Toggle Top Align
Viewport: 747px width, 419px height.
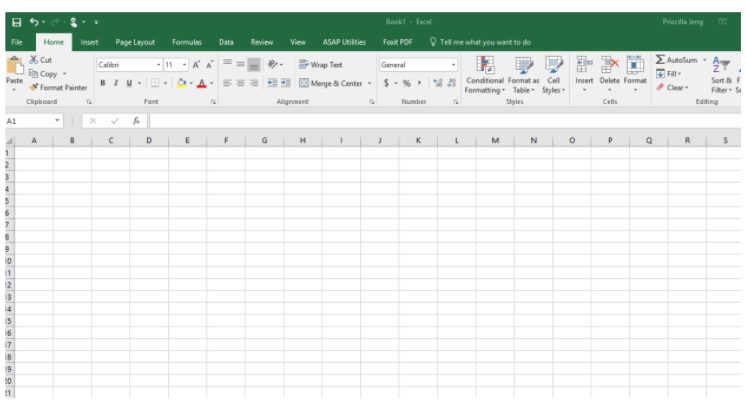click(228, 64)
